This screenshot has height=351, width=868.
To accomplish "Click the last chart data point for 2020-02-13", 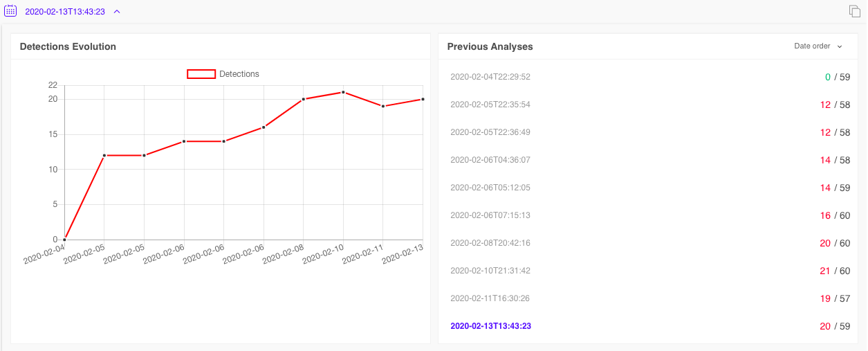I will click(x=423, y=99).
